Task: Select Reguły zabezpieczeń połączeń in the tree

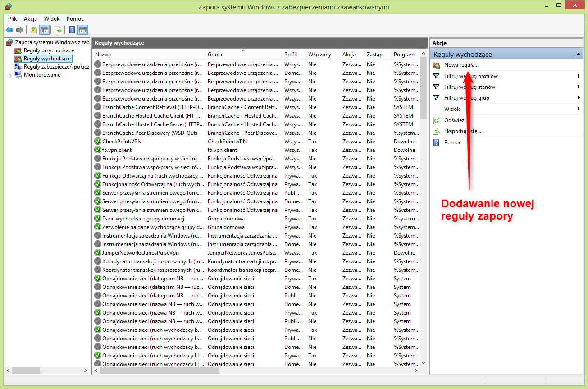Action: tap(56, 67)
